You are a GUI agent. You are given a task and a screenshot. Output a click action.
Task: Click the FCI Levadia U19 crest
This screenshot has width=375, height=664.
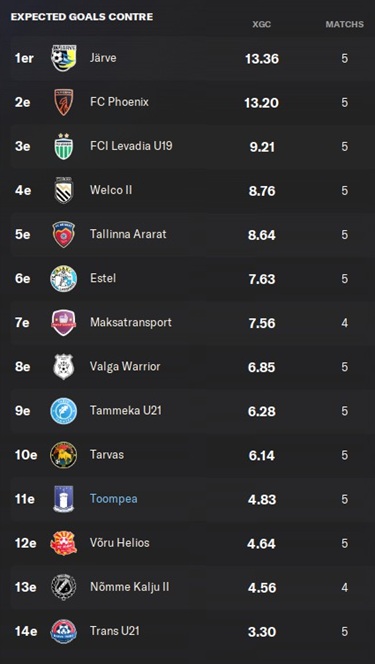pos(63,147)
